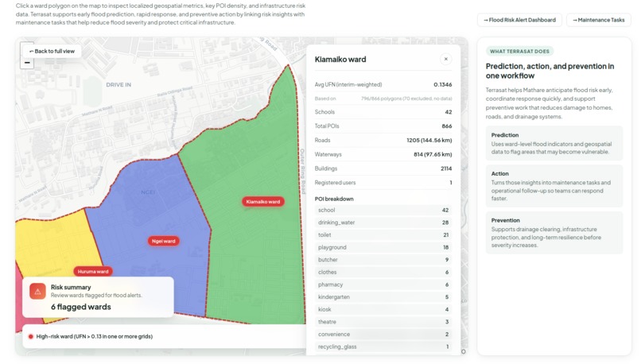Screen dimensions: 641x364
Task: Open Maintenance Tasks page
Action: (x=599, y=20)
